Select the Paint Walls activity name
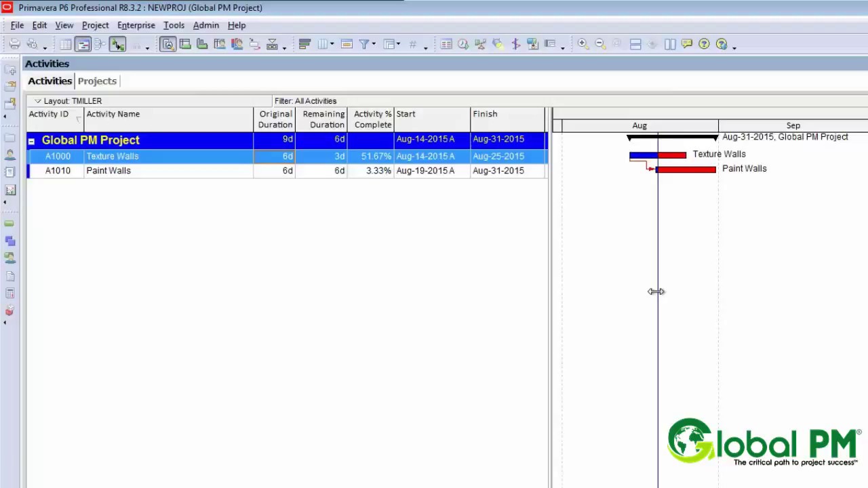Screen dimensions: 868x488 pyautogui.click(x=108, y=171)
